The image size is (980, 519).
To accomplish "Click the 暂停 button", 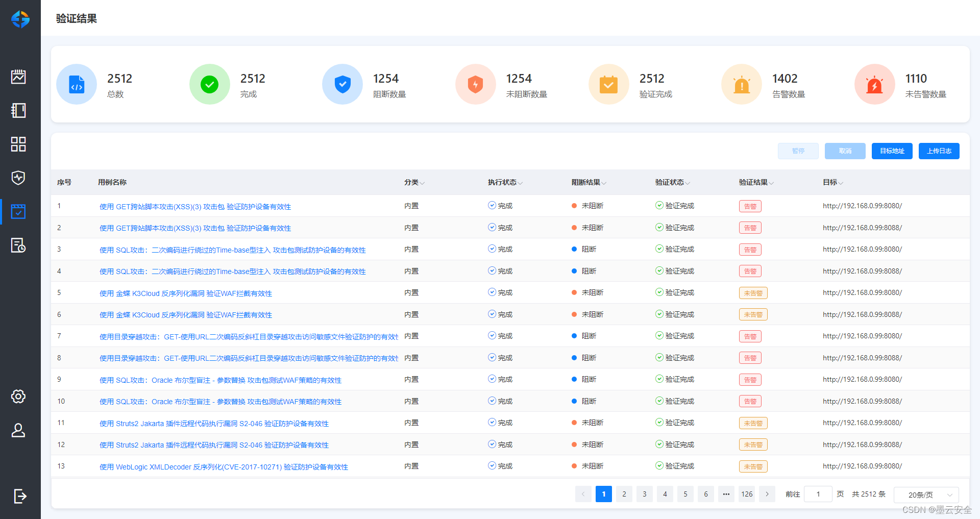I will (x=798, y=151).
